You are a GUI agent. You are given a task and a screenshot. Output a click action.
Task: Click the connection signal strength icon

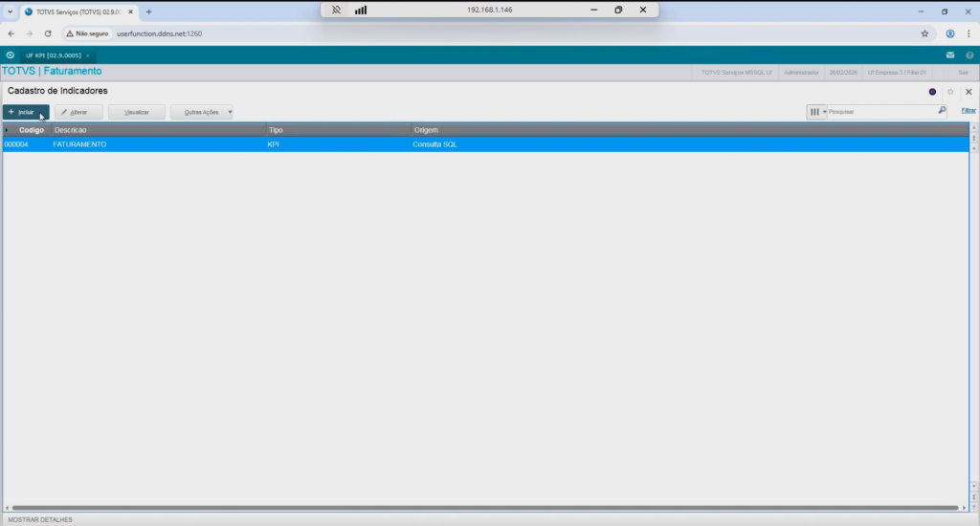click(x=361, y=10)
